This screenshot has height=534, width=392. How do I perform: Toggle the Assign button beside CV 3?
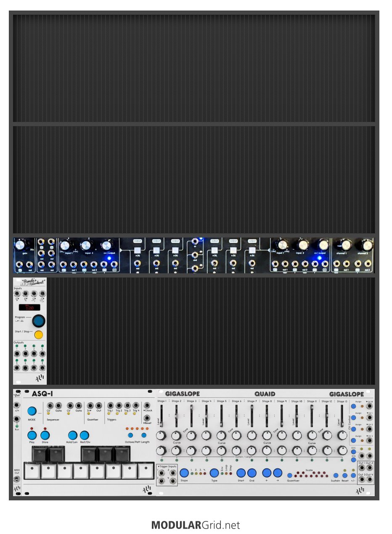pos(353,441)
